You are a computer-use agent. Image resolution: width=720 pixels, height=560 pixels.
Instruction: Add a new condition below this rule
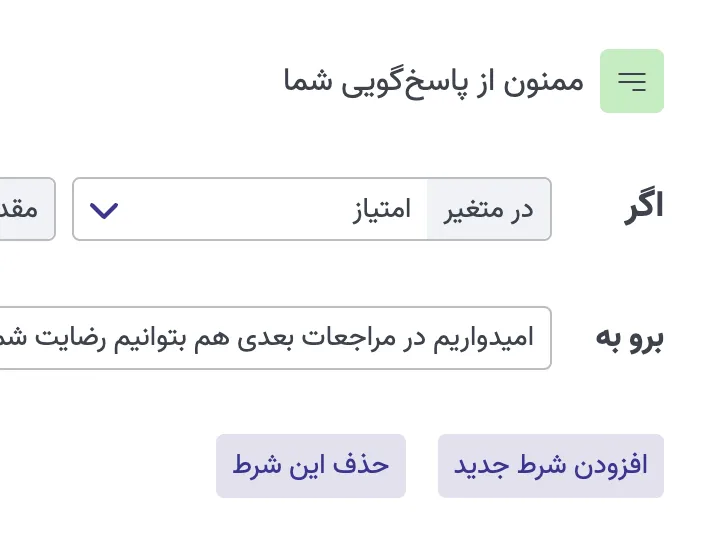pyautogui.click(x=551, y=466)
